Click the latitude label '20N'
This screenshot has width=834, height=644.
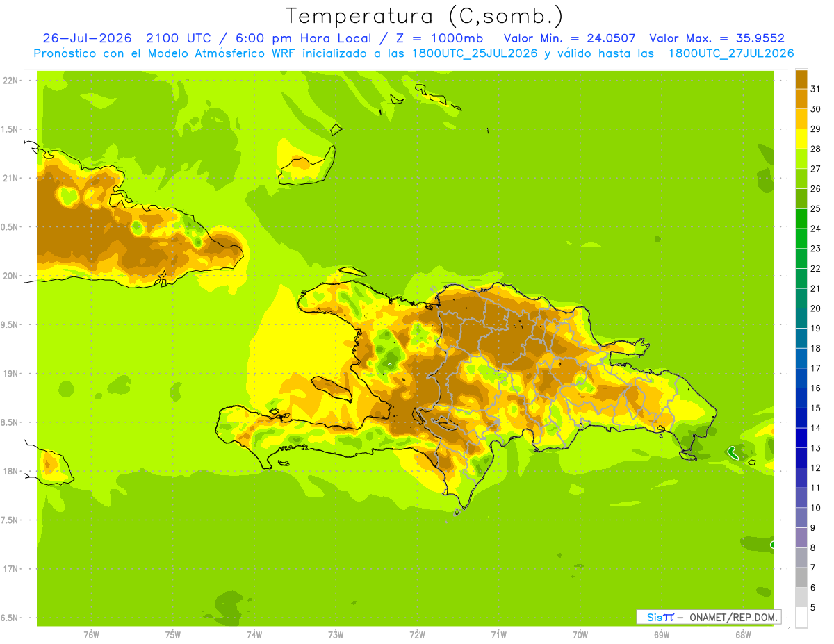click(x=10, y=276)
